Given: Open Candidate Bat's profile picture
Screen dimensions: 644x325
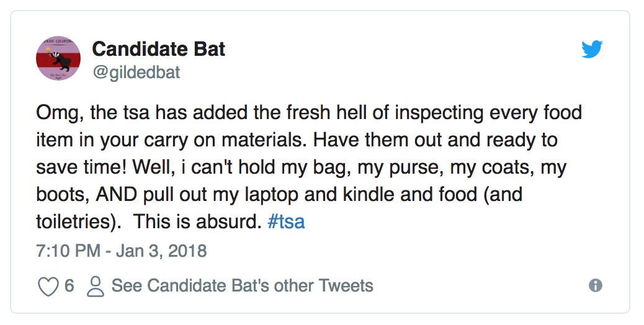Looking at the screenshot, I should point(59,58).
